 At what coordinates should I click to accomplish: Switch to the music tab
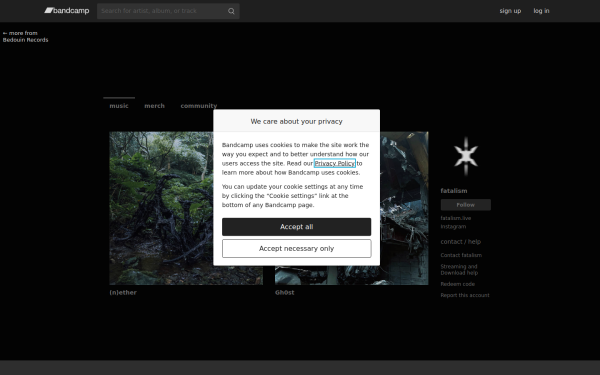pos(119,106)
